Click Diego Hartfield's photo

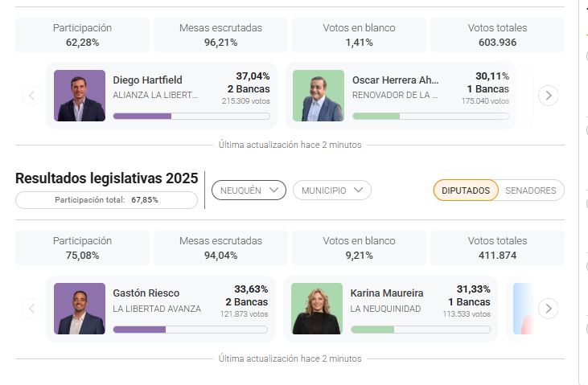(80, 96)
